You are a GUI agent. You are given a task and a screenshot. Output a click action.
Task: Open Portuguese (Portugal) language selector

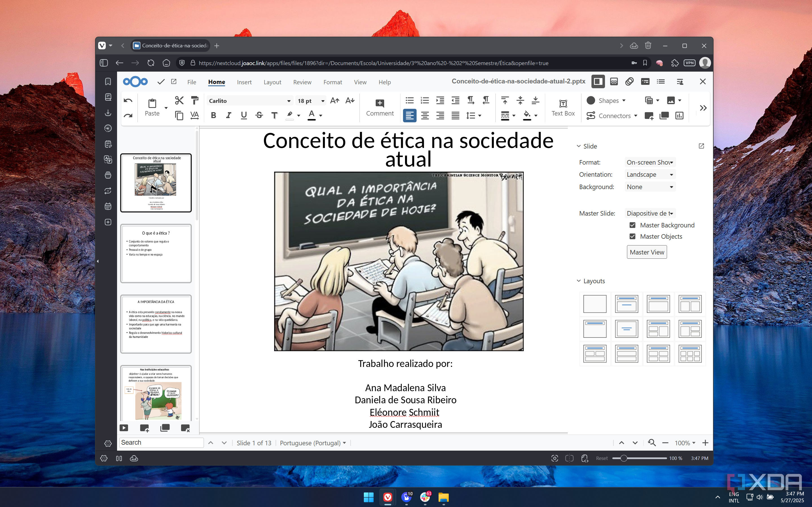(313, 443)
